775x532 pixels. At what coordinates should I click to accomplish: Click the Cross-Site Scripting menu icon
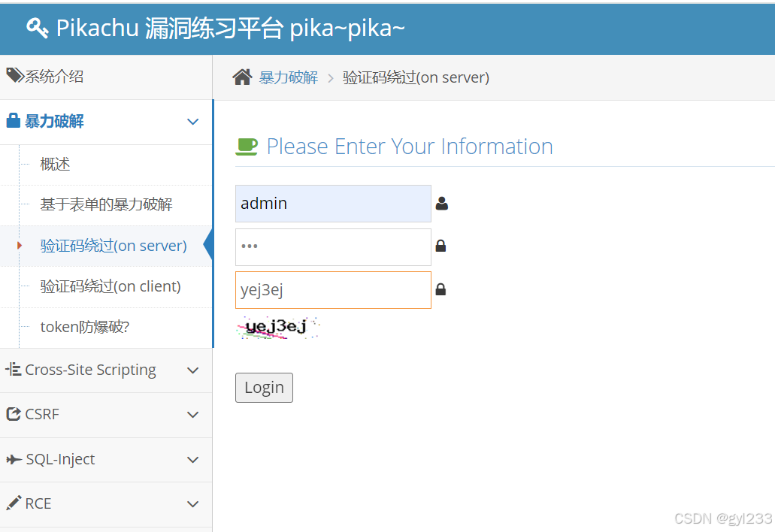coord(13,369)
